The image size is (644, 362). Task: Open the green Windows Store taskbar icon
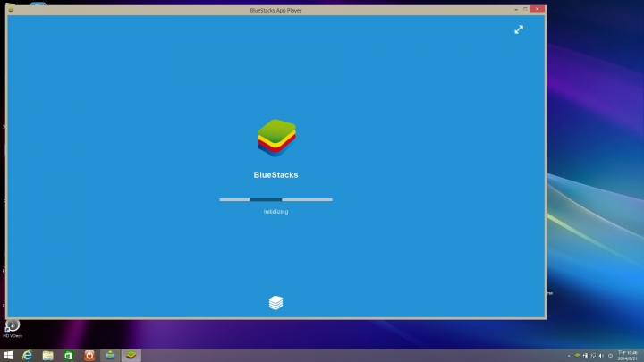coord(69,356)
